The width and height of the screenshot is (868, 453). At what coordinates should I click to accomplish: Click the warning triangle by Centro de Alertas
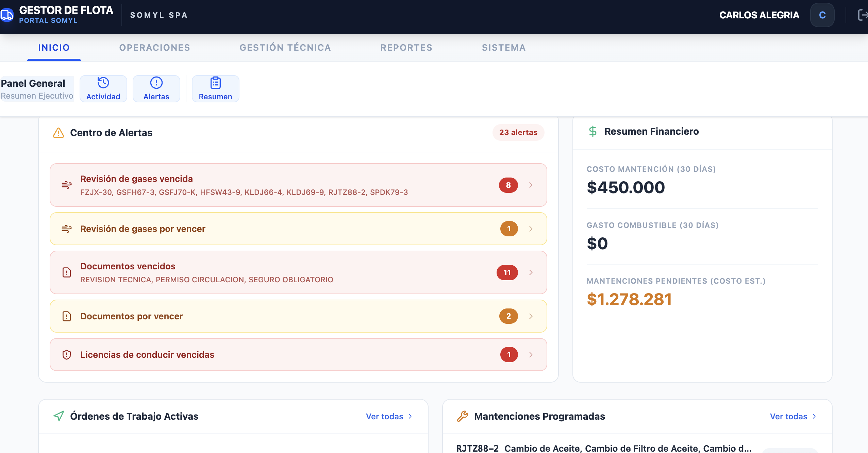point(59,133)
